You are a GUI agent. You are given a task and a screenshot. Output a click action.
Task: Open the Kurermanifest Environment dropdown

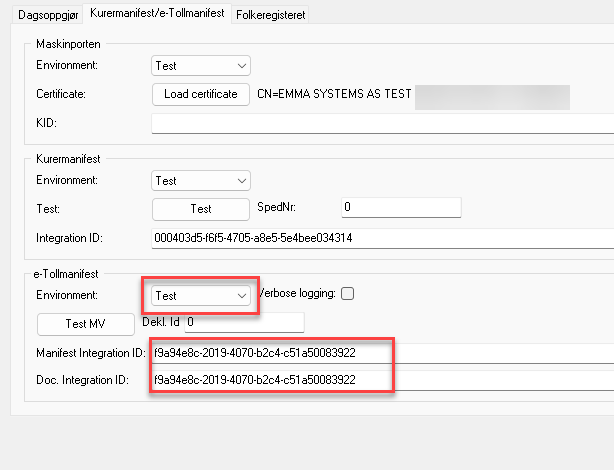[201, 181]
